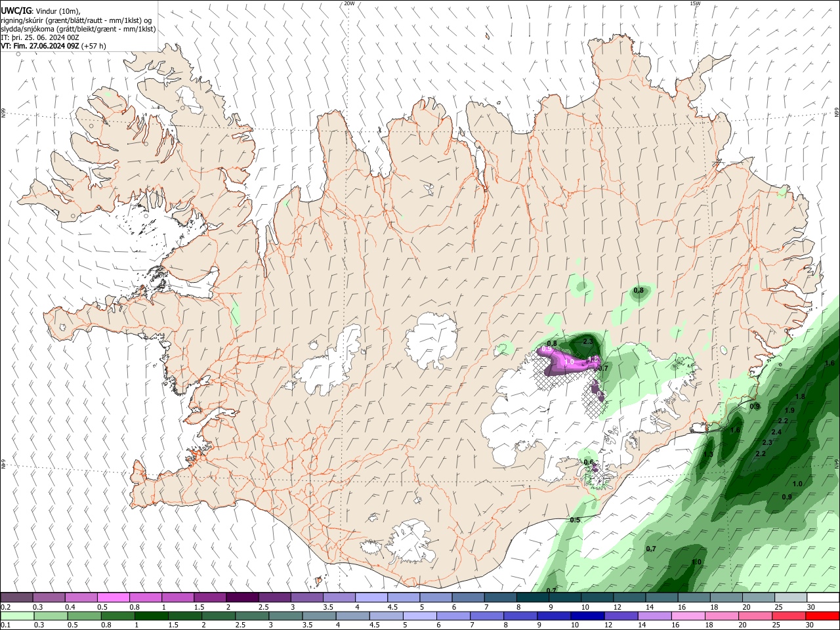
Task: Click the IT þri. 25. 06. 2024 00Z line
Action: tap(40, 37)
